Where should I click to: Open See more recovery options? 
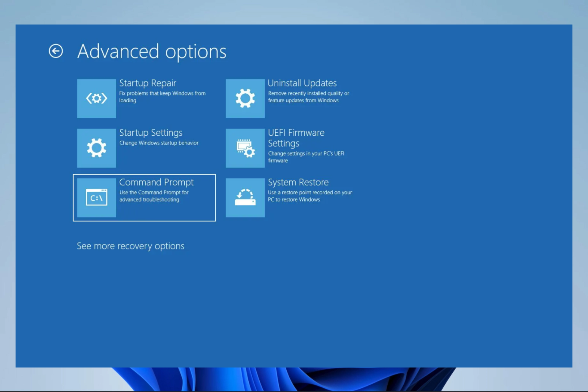click(x=130, y=246)
